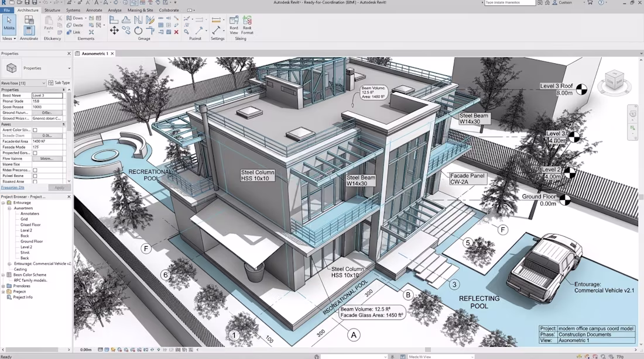Open the Reve/lose [13] instance filter dropdown
Screen dimensions: 644x359
[x=23, y=83]
